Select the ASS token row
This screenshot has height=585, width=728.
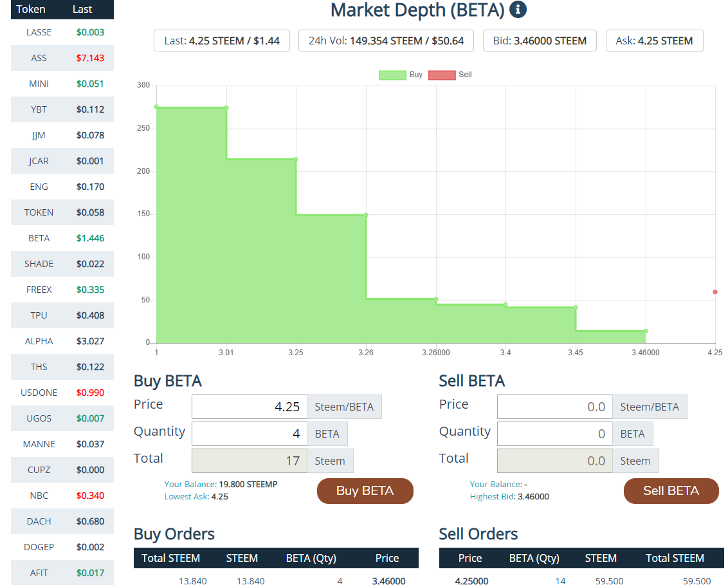62,58
